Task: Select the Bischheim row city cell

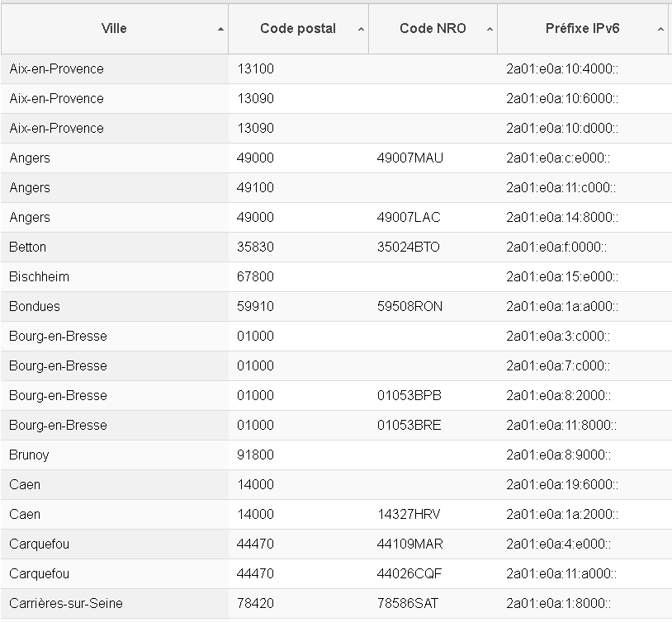Action: point(40,276)
